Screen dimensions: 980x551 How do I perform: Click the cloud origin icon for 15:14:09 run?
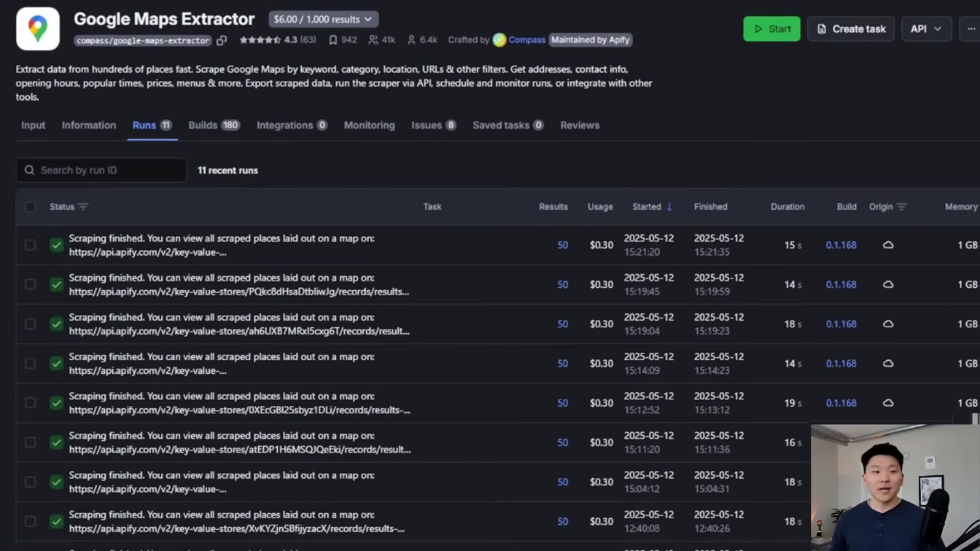[888, 363]
